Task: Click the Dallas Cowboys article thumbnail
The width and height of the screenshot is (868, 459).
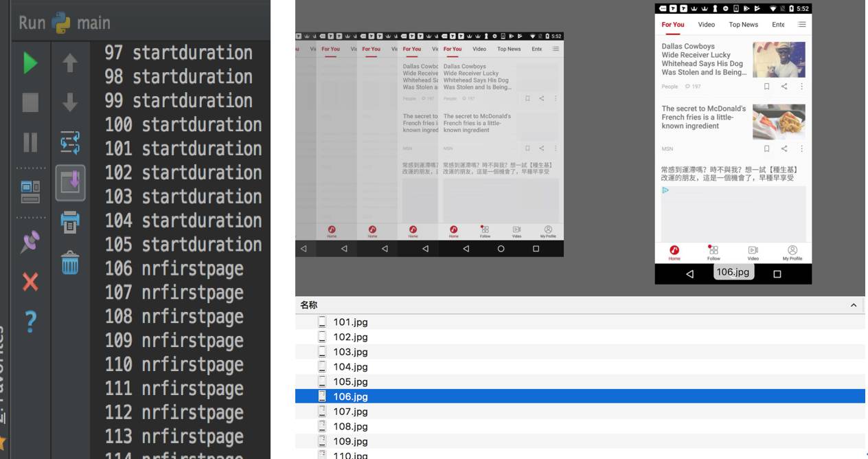Action: 779,59
